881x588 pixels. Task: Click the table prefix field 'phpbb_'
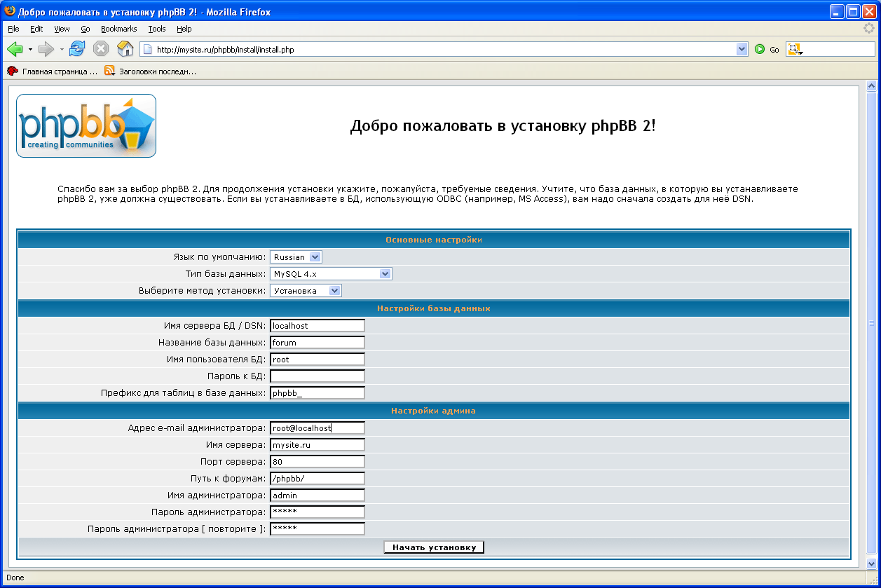[x=317, y=392]
